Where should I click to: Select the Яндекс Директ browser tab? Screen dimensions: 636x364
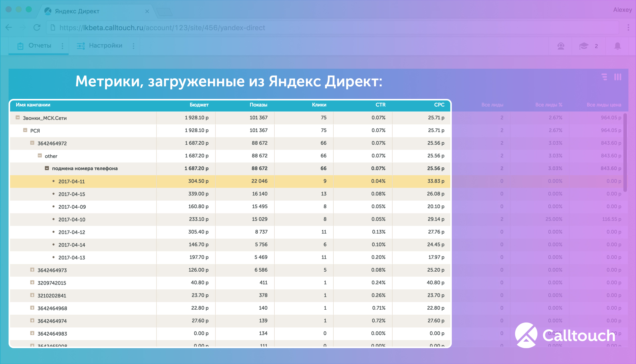97,11
